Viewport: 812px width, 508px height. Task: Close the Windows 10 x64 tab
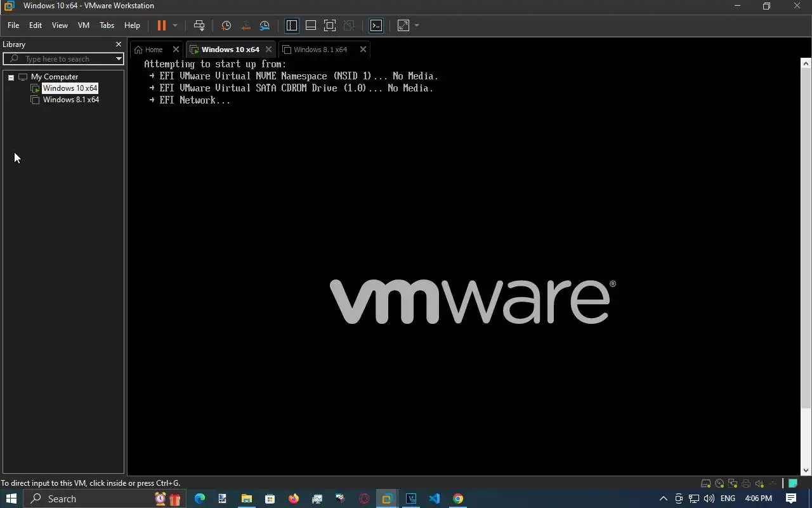pyautogui.click(x=268, y=50)
